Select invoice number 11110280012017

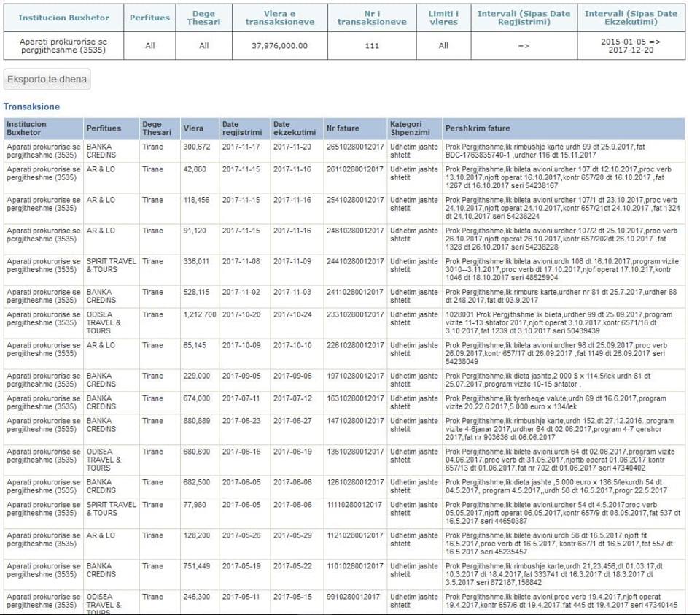click(354, 505)
